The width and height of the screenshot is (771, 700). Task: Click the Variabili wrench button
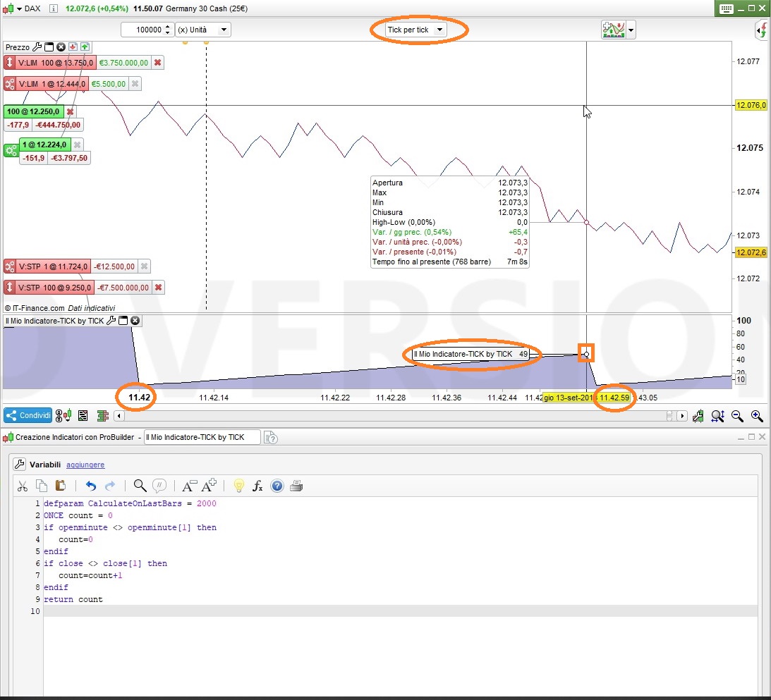pyautogui.click(x=20, y=465)
